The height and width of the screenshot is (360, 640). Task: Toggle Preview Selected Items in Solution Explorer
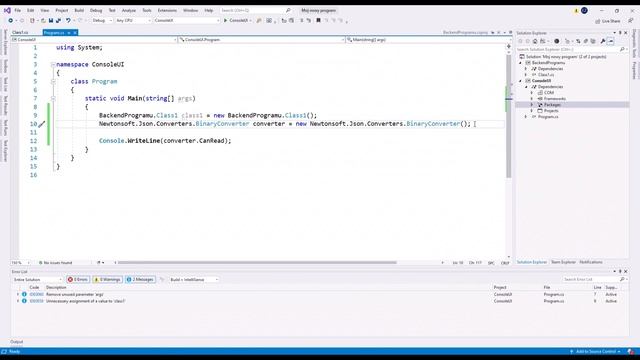pyautogui.click(x=611, y=41)
